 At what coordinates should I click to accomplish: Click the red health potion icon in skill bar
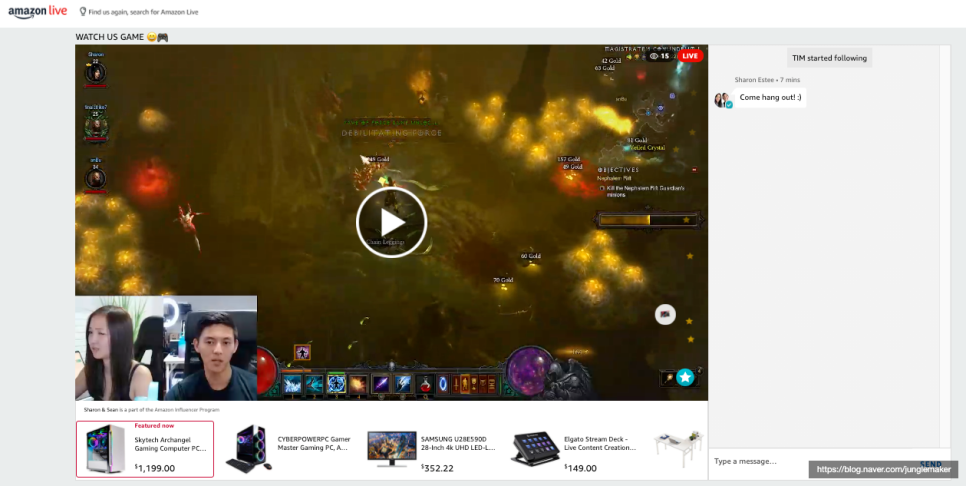pos(423,384)
